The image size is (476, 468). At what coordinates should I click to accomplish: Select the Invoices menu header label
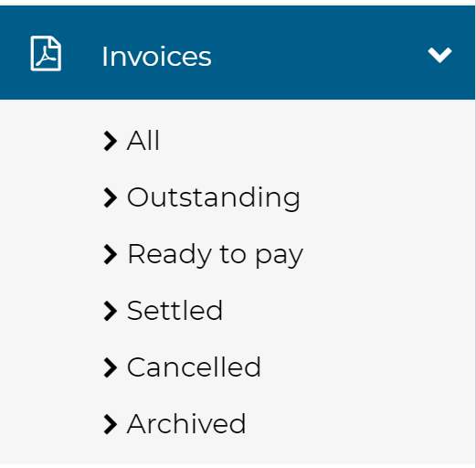click(x=156, y=57)
